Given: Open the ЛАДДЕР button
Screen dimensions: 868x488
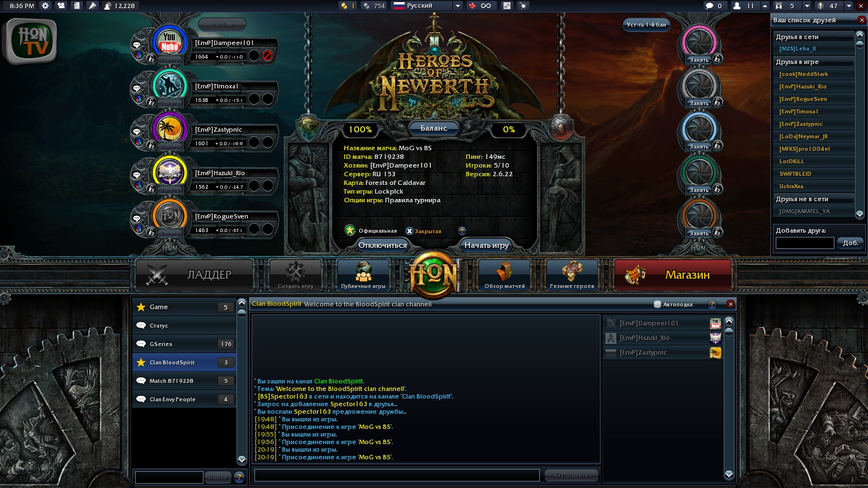Looking at the screenshot, I should (x=194, y=275).
